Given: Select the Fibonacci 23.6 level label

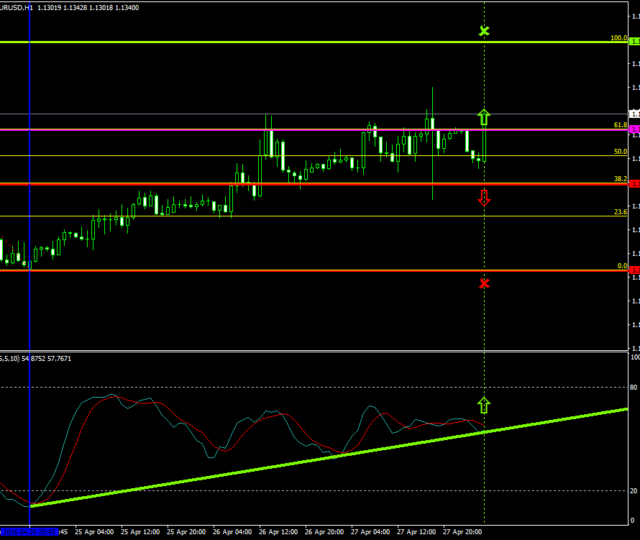Looking at the screenshot, I should [620, 212].
